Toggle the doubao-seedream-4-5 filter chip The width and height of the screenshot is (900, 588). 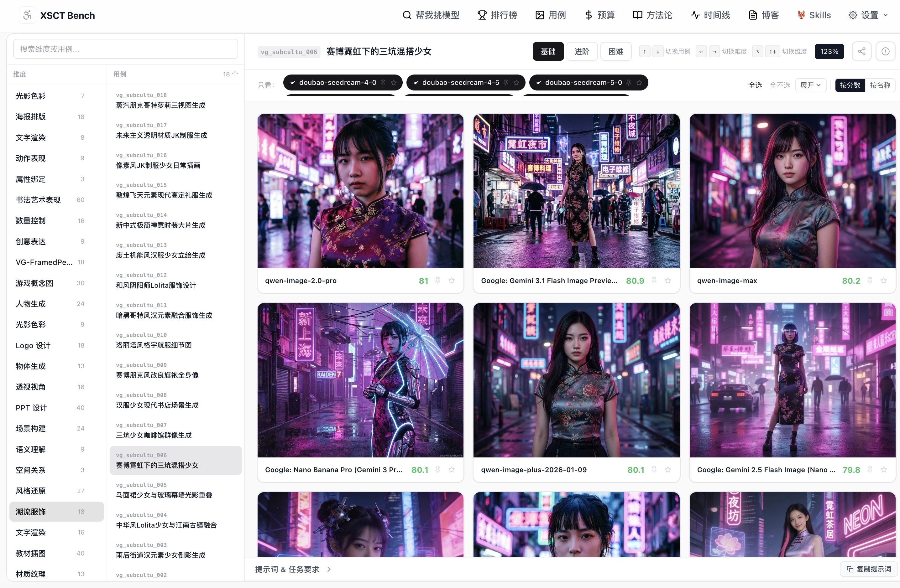[461, 82]
